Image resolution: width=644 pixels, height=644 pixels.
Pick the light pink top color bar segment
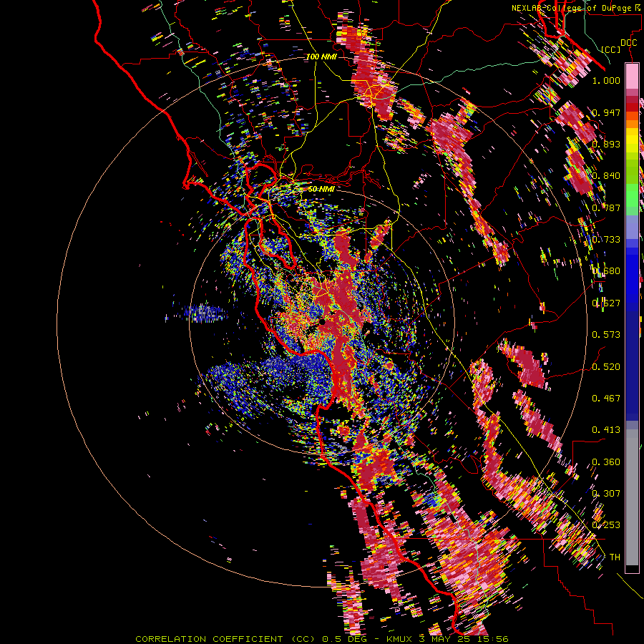tap(632, 76)
